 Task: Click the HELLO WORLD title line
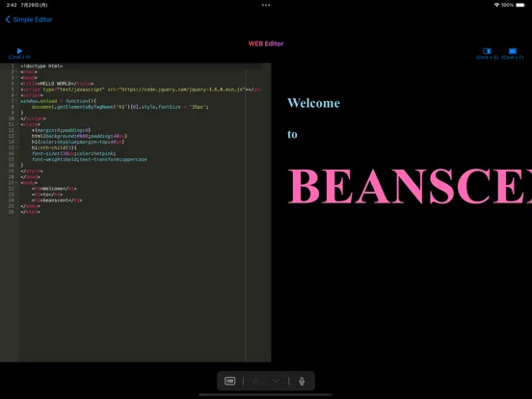pos(57,84)
